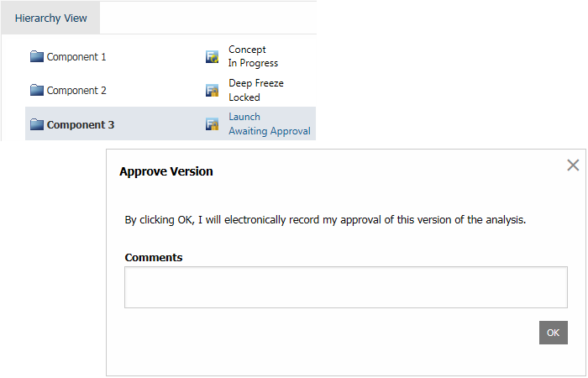Select the bold Component 3 item

pos(81,125)
